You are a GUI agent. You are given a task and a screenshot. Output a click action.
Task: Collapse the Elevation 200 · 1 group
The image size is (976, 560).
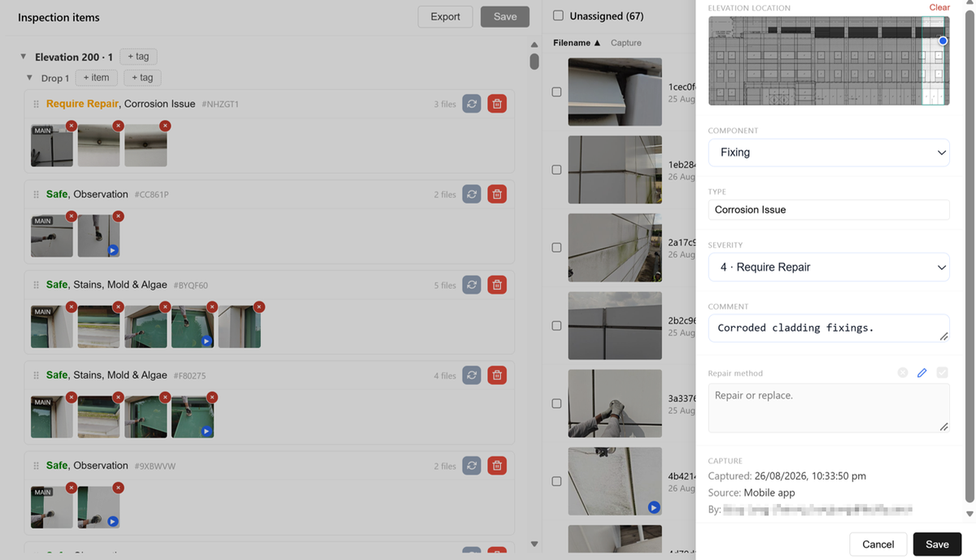23,57
